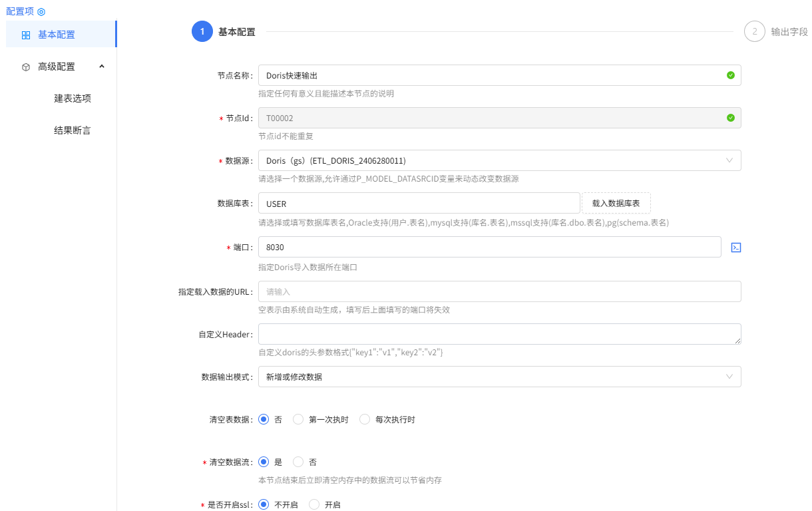The width and height of the screenshot is (812, 511).
Task: Click the green checkmark on 节点Id field
Action: [731, 118]
